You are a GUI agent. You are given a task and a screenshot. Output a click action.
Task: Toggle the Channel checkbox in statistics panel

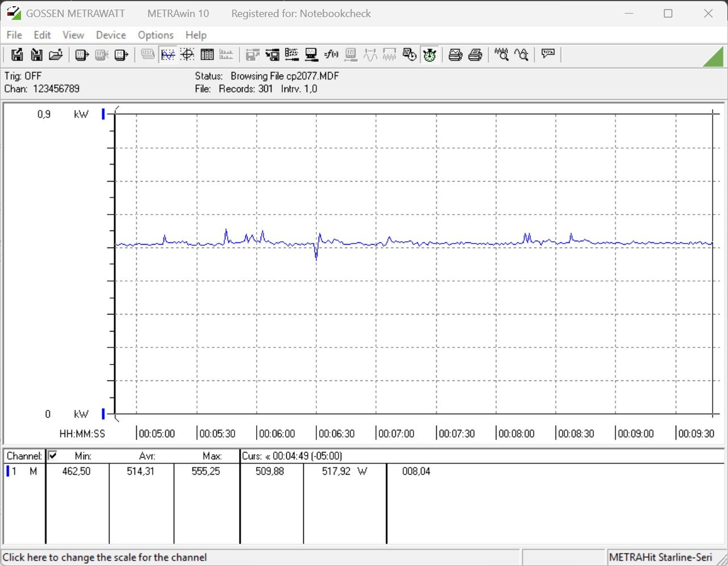(x=53, y=455)
